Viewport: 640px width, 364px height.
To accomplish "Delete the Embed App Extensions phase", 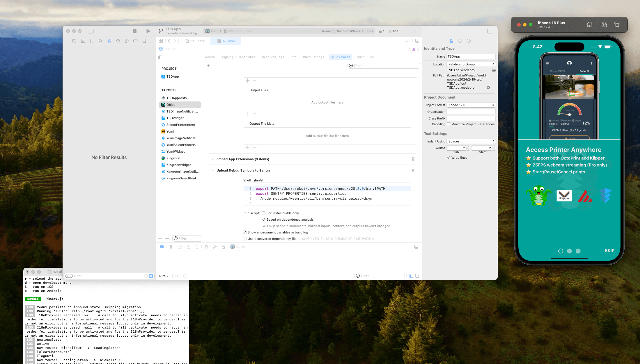I will coord(413,159).
